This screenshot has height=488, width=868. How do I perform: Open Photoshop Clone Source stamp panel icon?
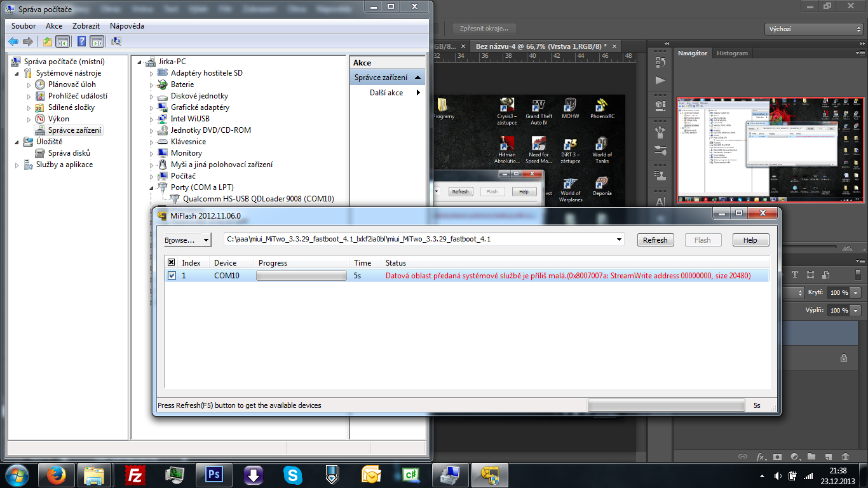click(x=660, y=177)
